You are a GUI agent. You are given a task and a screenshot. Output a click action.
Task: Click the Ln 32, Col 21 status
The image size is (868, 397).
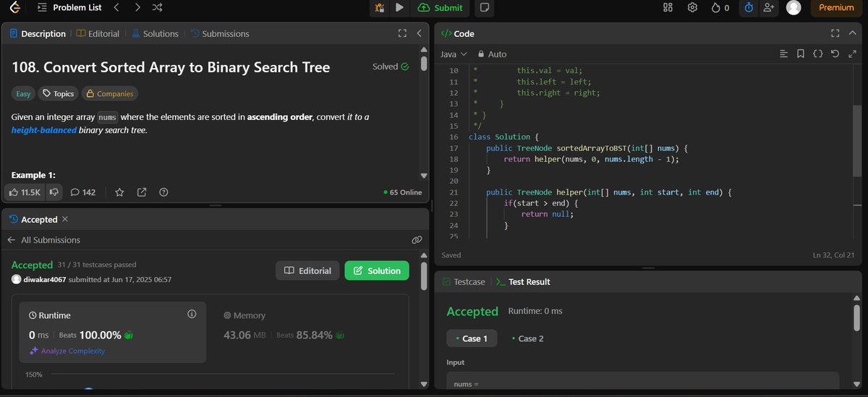pyautogui.click(x=833, y=255)
